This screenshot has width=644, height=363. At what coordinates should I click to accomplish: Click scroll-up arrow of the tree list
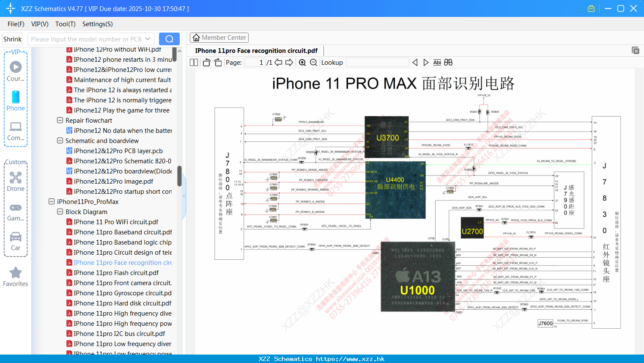tap(179, 51)
